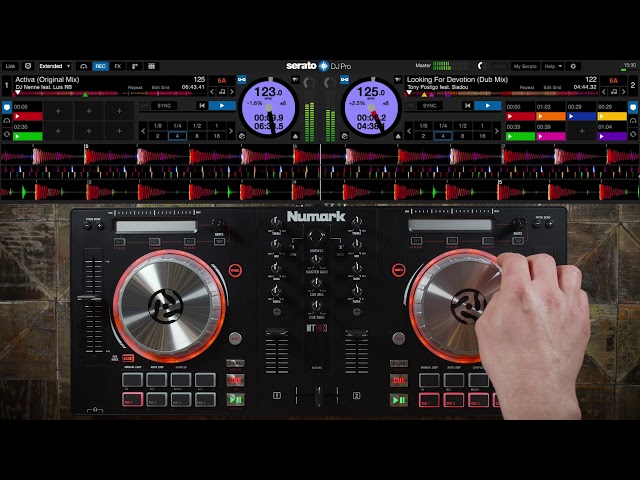Play the Looking For Devotion deck
640x480 pixels.
pos(488,106)
